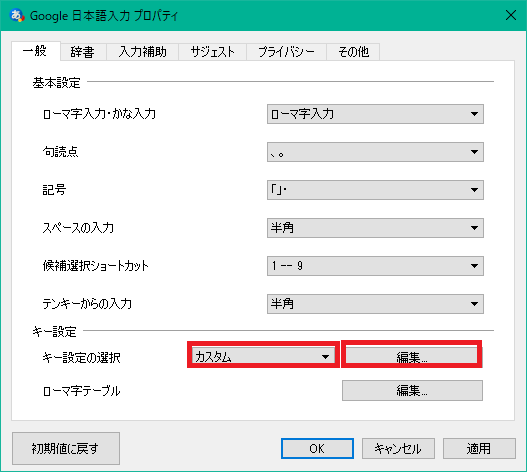
Task: Expand the 句読点 dropdown
Action: 375,152
